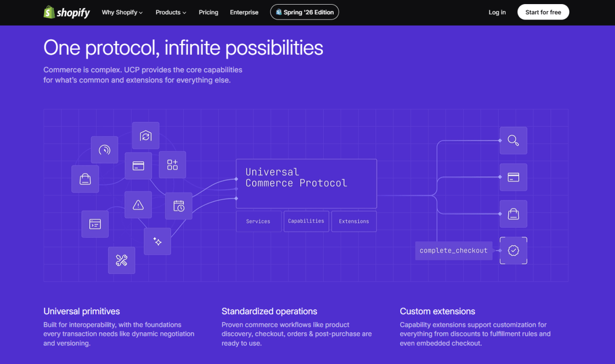Open the Enterprise menu item
Image resolution: width=615 pixels, height=364 pixels.
(244, 12)
